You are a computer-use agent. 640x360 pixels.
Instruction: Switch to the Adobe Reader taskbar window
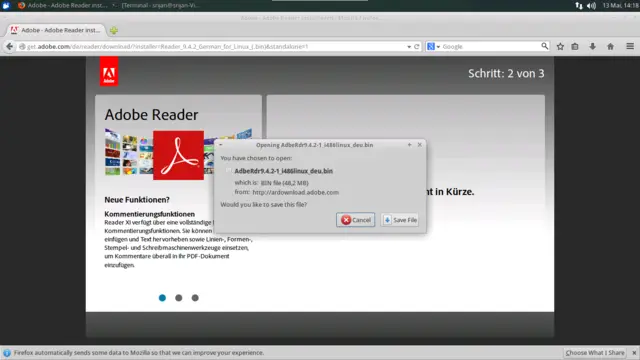click(63, 5)
